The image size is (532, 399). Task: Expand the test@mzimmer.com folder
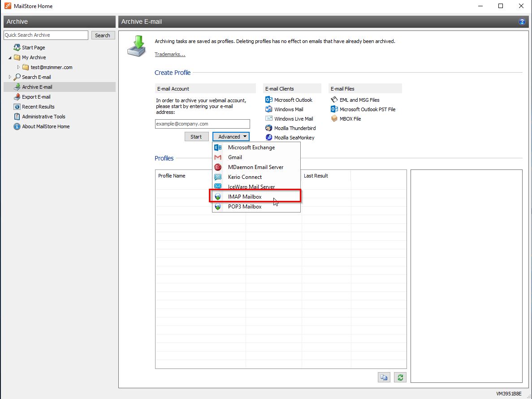click(x=18, y=67)
